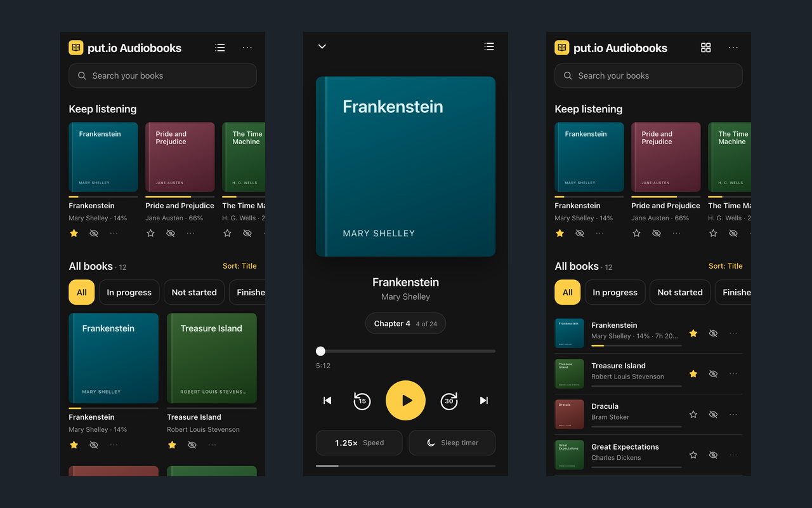
Task: Open header more menu in grid-view screen
Action: pos(247,48)
